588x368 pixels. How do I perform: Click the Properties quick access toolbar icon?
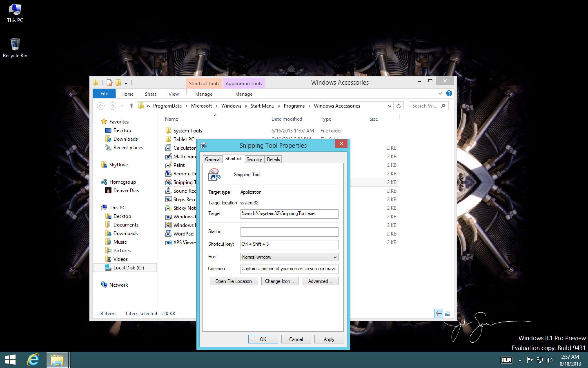click(109, 83)
